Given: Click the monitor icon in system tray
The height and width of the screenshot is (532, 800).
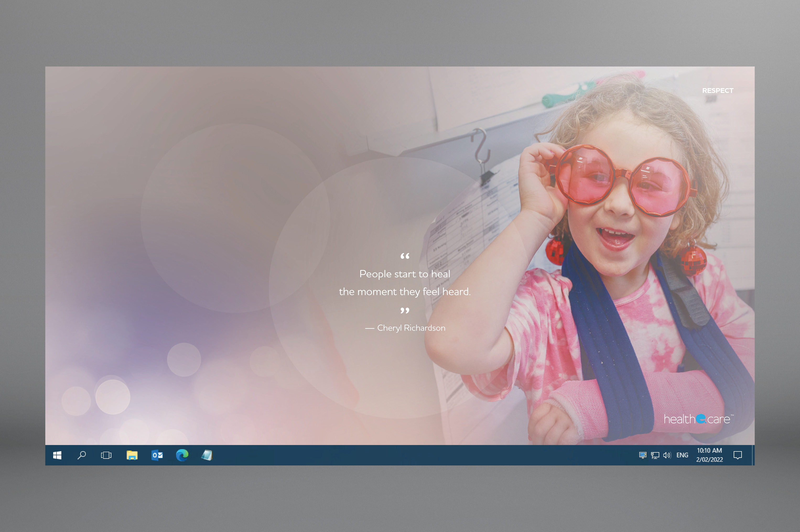Looking at the screenshot, I should point(642,455).
